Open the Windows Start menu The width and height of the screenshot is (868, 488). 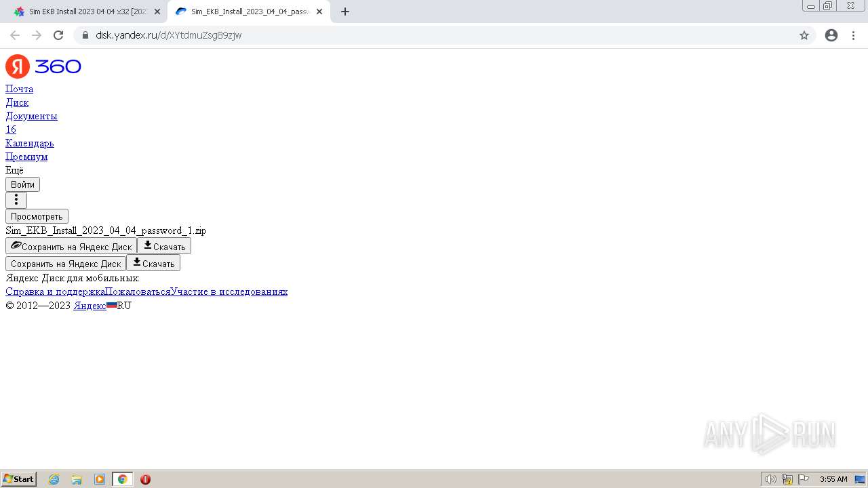[19, 479]
